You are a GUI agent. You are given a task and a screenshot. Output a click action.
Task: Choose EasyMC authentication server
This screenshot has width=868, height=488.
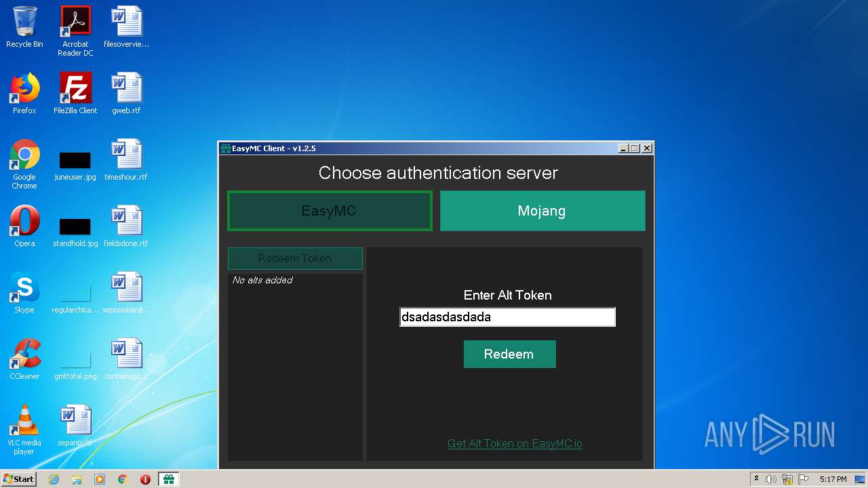click(x=330, y=211)
